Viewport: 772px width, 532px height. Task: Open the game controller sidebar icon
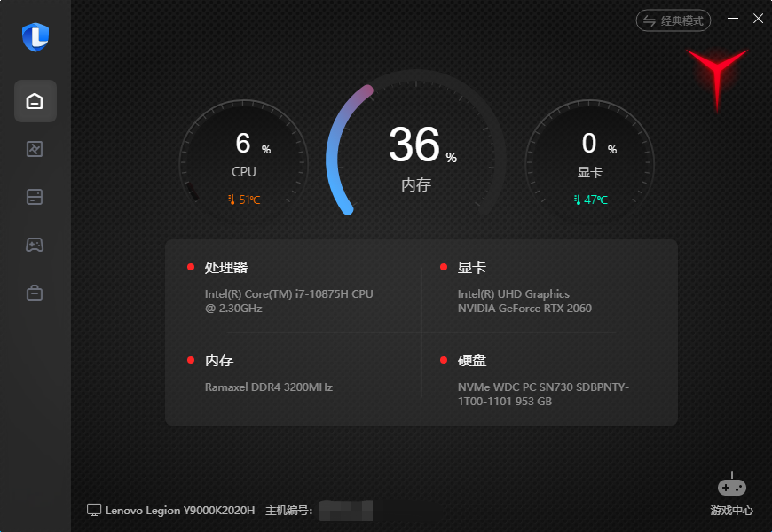click(x=35, y=245)
